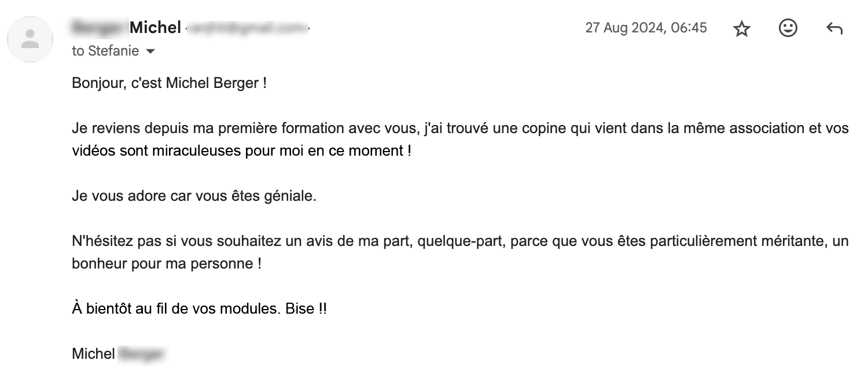Screen dimensions: 868x375
Task: Click the sender name Michel in header
Action: [x=155, y=27]
